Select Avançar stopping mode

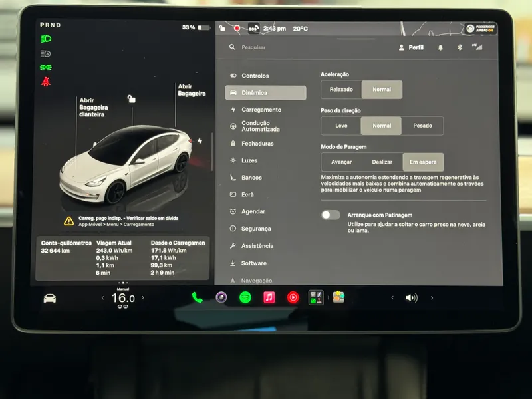pyautogui.click(x=341, y=162)
